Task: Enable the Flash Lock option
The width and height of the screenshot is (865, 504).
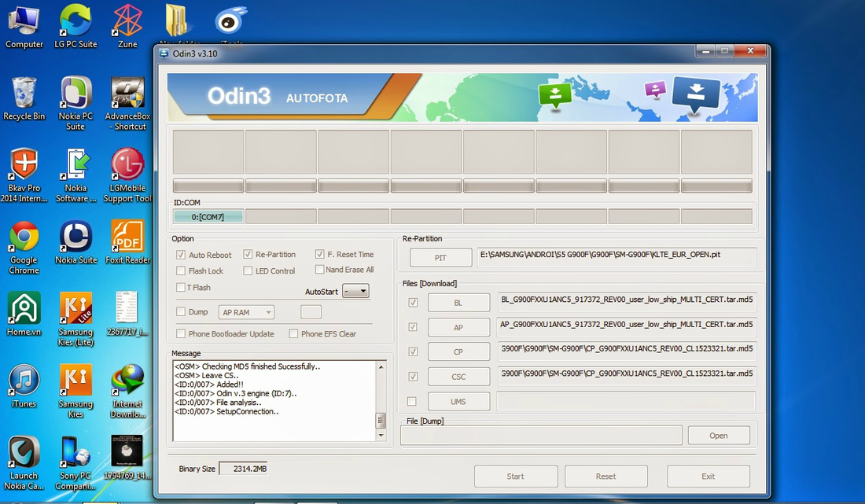Action: [x=182, y=270]
